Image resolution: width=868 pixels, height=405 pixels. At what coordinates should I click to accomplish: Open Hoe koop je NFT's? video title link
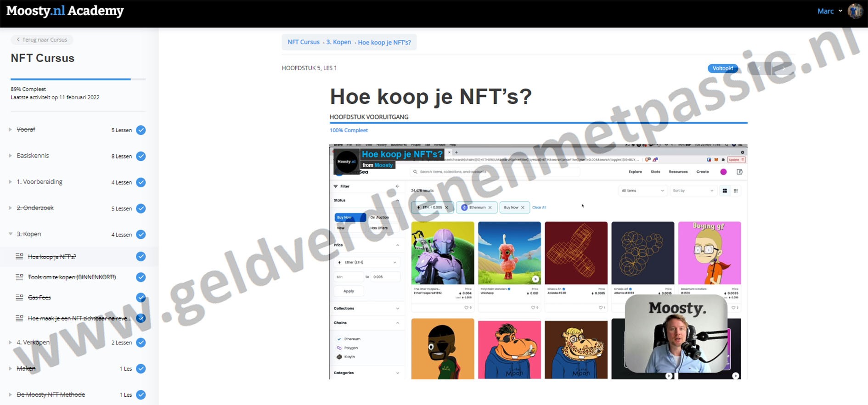(x=402, y=154)
